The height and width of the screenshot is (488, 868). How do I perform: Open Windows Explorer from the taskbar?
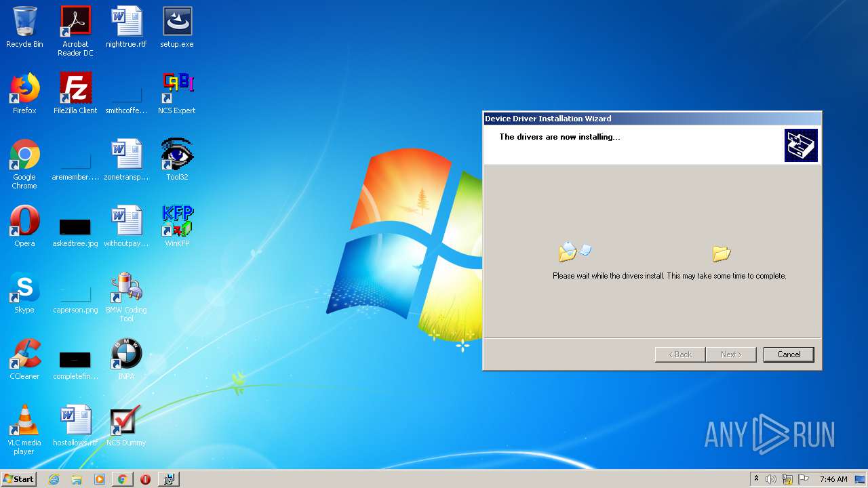point(77,479)
